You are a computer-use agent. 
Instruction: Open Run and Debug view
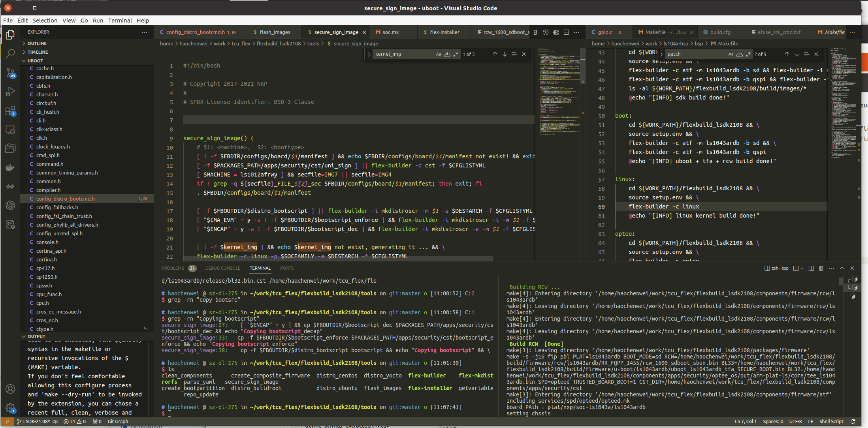[x=10, y=92]
